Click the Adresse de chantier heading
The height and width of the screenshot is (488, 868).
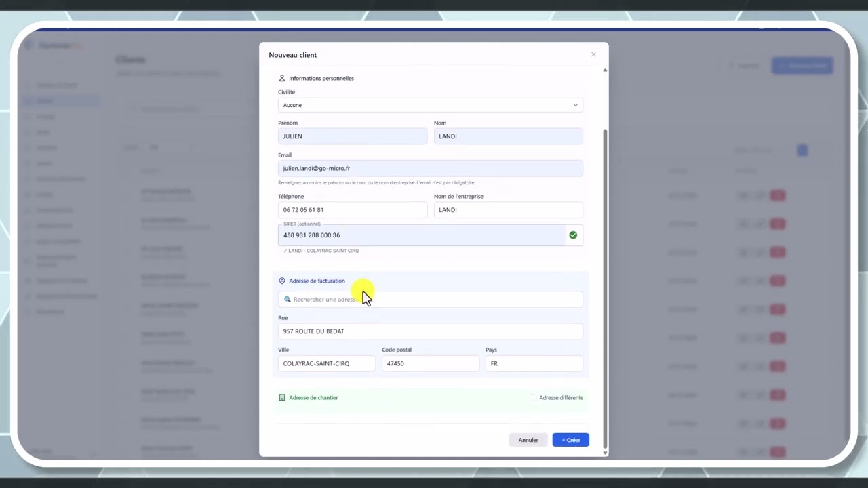(313, 398)
